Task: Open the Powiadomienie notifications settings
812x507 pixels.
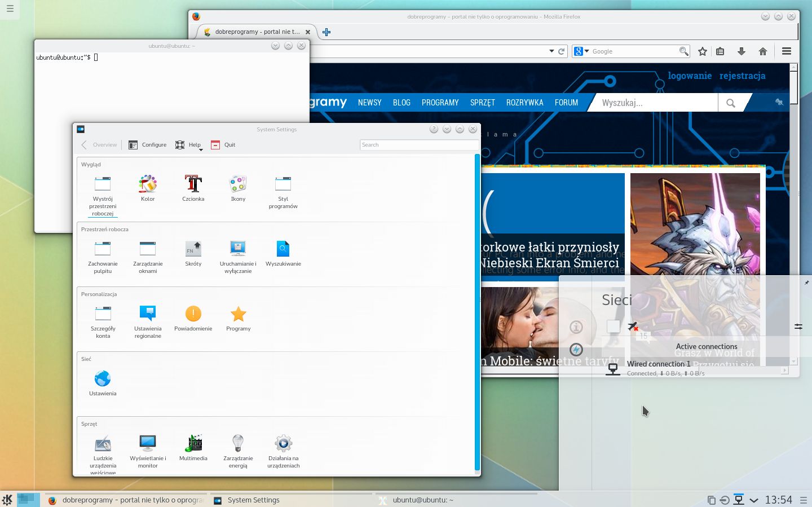Action: pyautogui.click(x=193, y=318)
